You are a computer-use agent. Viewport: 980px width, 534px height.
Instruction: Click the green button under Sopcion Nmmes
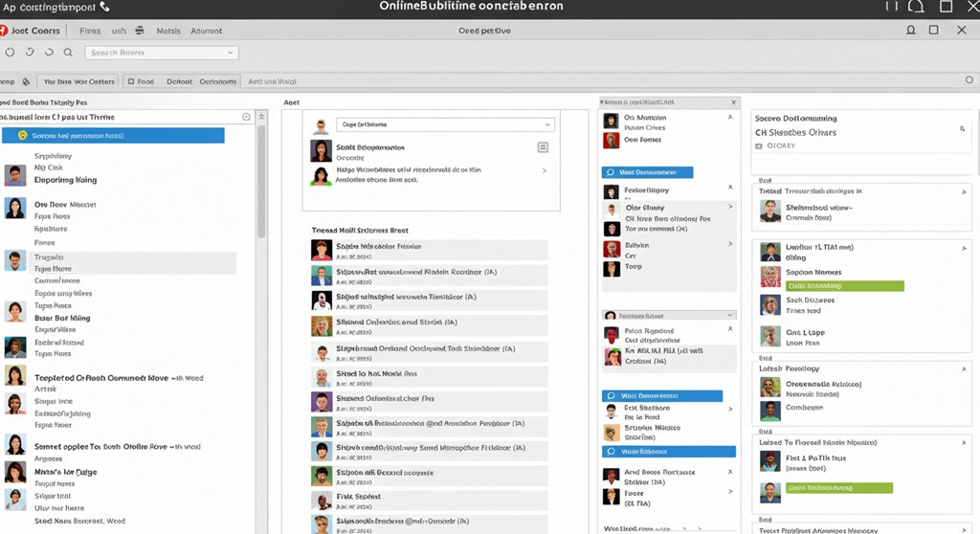click(x=844, y=286)
